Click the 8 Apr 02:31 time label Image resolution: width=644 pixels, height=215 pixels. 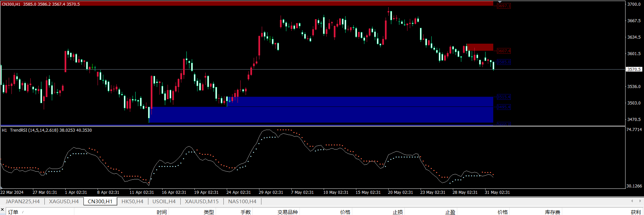click(x=108, y=192)
